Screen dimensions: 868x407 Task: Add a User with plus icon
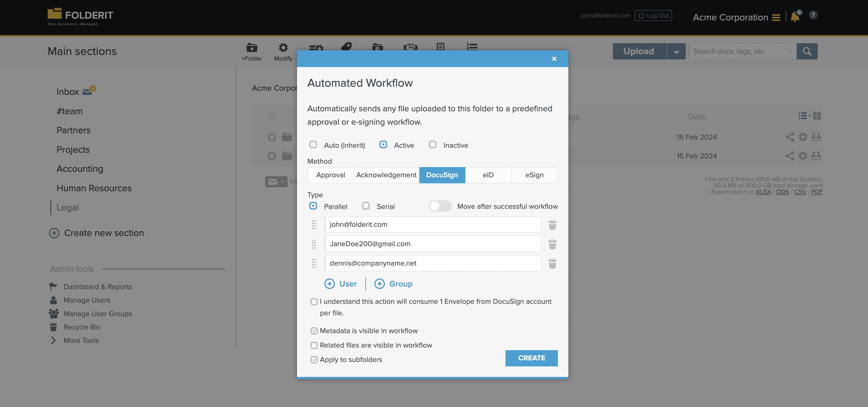point(329,284)
